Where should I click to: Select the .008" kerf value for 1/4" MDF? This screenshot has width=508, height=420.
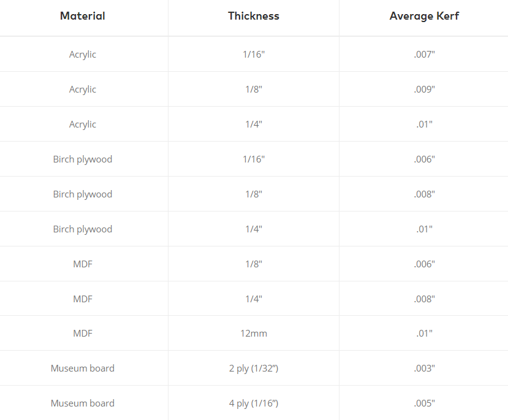click(424, 299)
